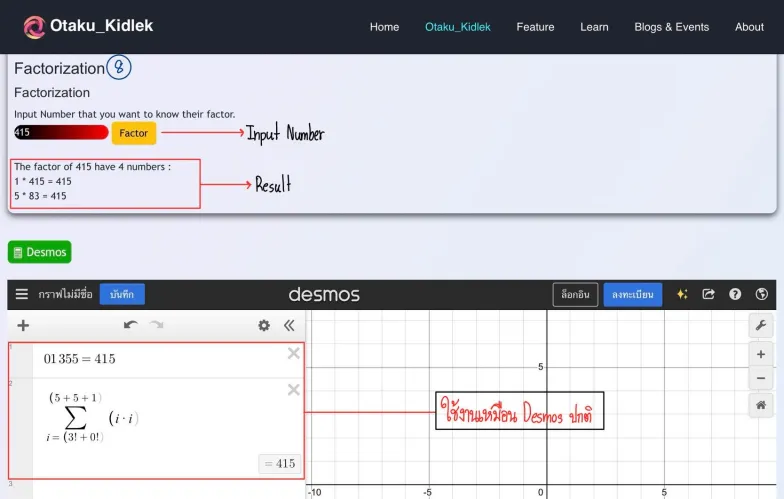This screenshot has width=784, height=499.
Task: Redo the Desmos edit
Action: [156, 325]
